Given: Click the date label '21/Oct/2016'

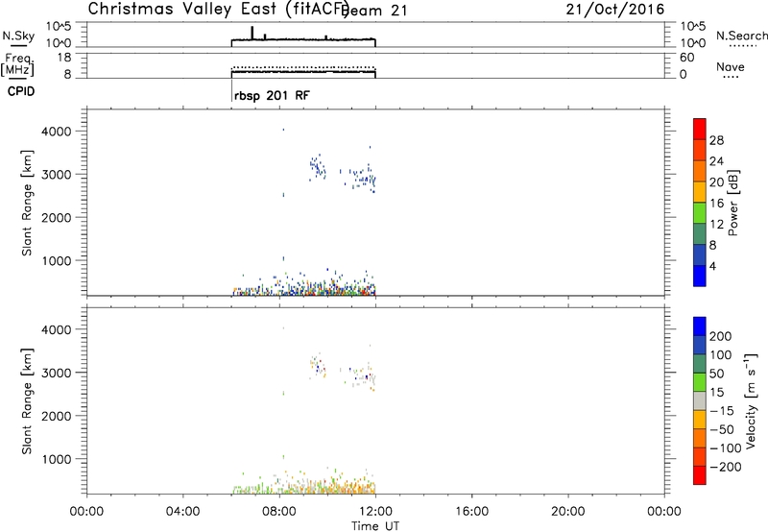Looking at the screenshot, I should [x=615, y=10].
